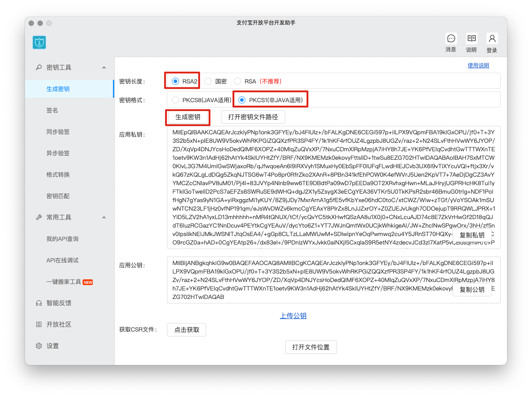Click inside the 应用私钥 text area
Screen dimensions: 532x398
click(312, 178)
